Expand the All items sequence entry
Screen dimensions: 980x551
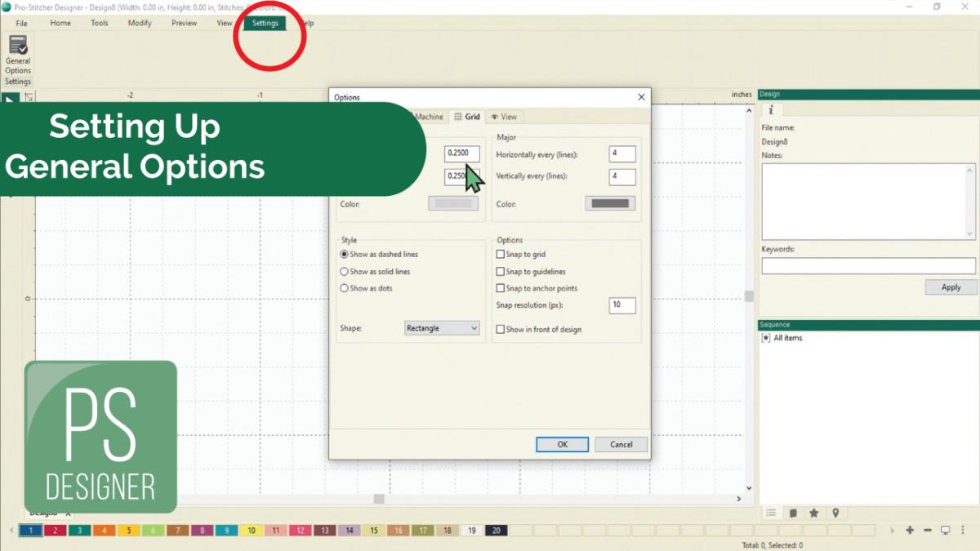pyautogui.click(x=766, y=338)
